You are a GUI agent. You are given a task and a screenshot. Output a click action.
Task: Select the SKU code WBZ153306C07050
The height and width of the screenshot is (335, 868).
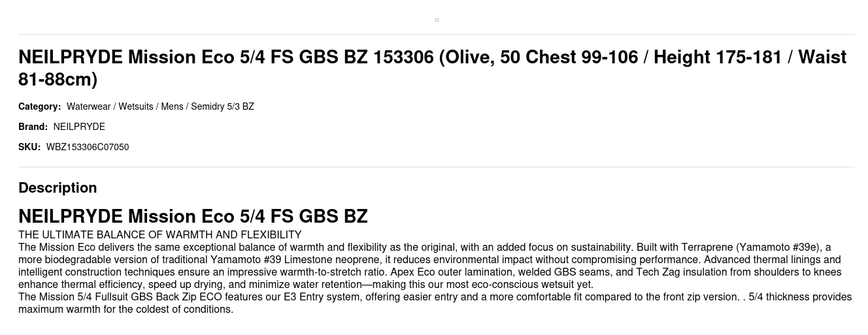coord(88,147)
